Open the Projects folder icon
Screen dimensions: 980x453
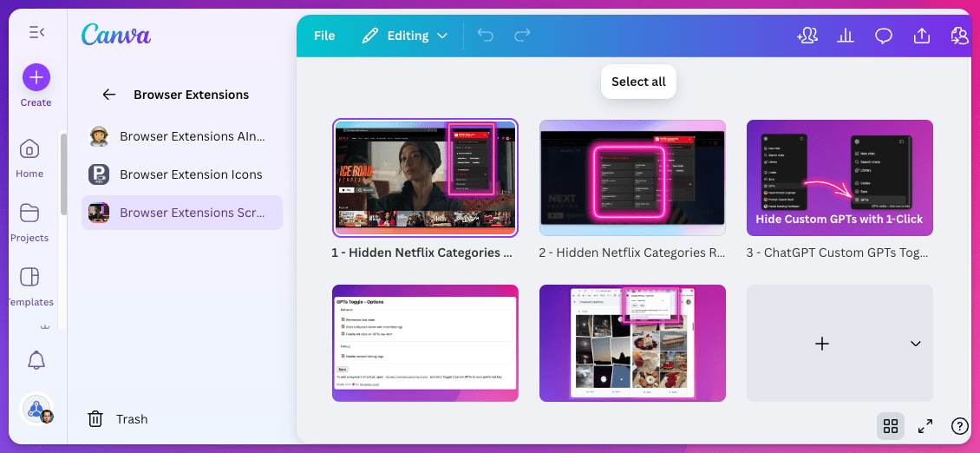pyautogui.click(x=29, y=213)
